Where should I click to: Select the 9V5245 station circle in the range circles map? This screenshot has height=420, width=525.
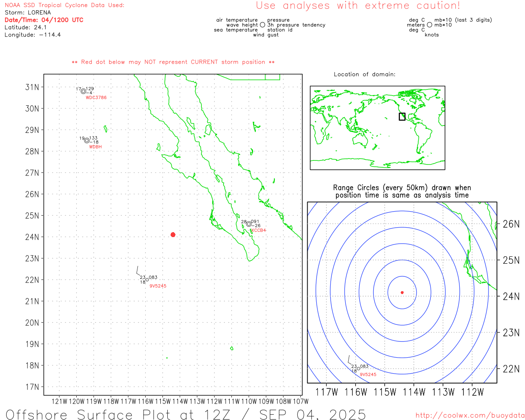click(x=358, y=368)
